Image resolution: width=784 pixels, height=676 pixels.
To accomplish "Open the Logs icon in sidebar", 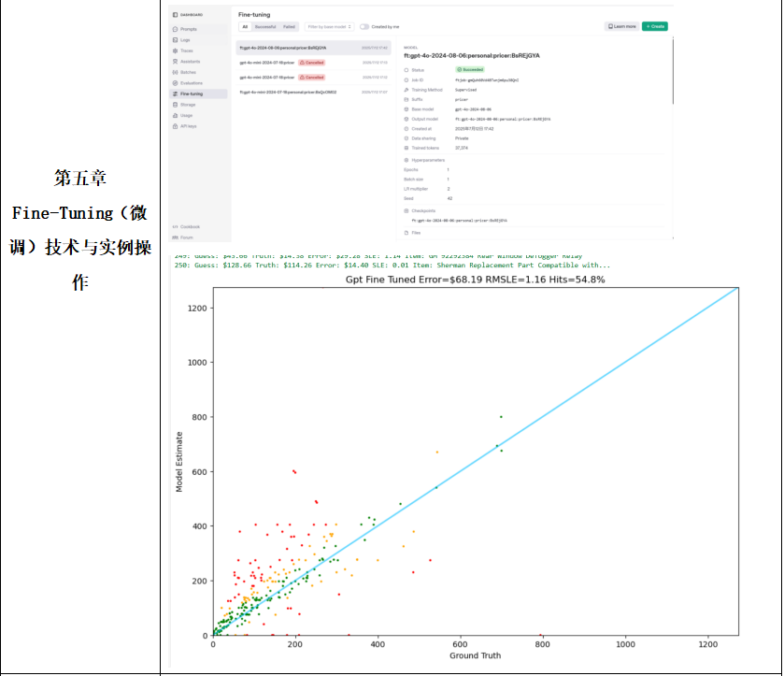I will [175, 40].
